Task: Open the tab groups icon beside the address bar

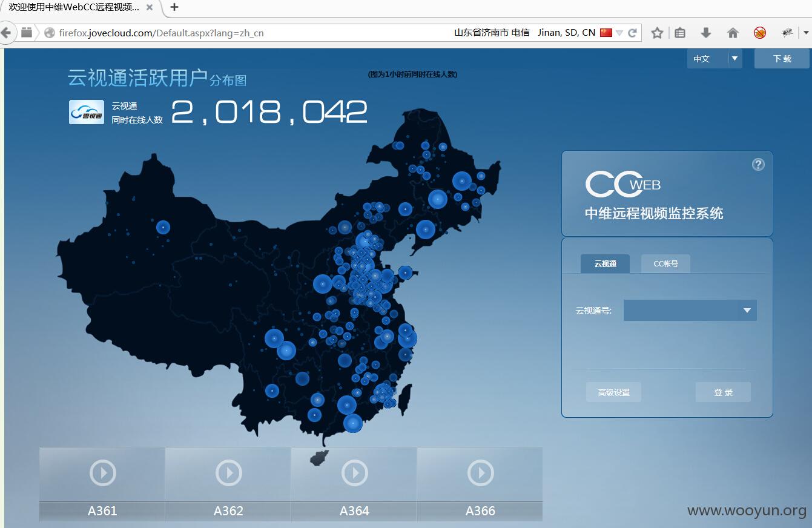Action: (x=27, y=33)
